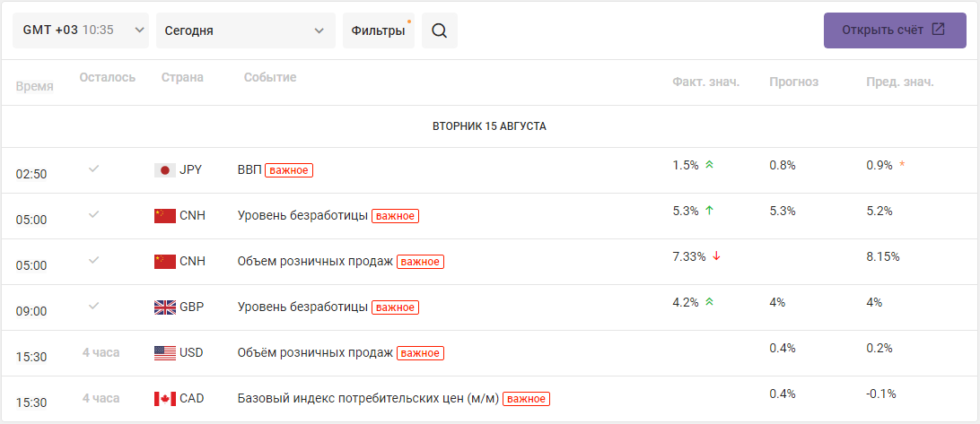Open the Фильтры filters menu
Screen dimensions: 980x424
(379, 30)
